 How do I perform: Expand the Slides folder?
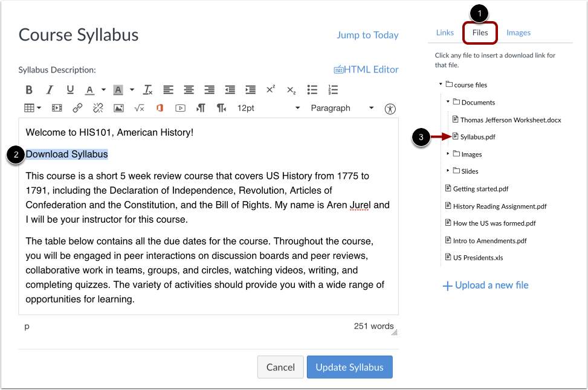point(448,171)
